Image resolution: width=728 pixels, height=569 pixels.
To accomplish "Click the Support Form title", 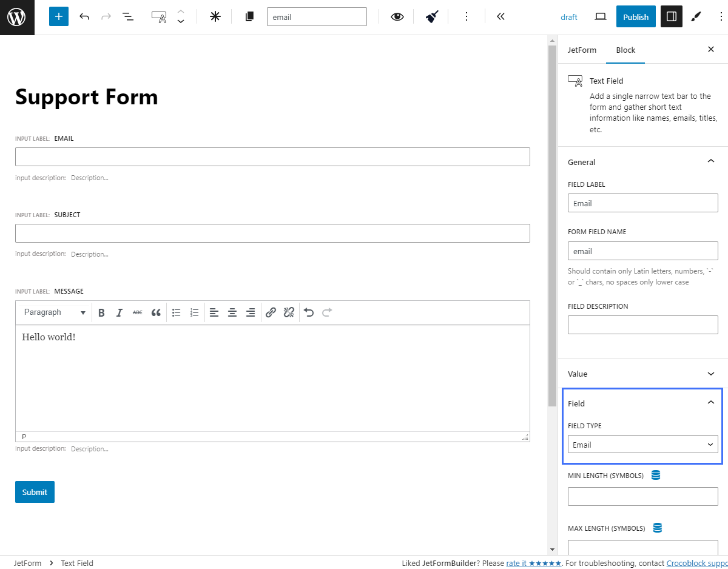I will click(x=87, y=97).
